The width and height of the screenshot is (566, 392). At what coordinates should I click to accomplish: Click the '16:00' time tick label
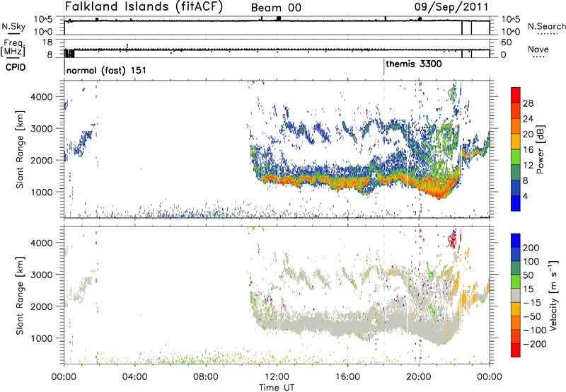click(347, 377)
